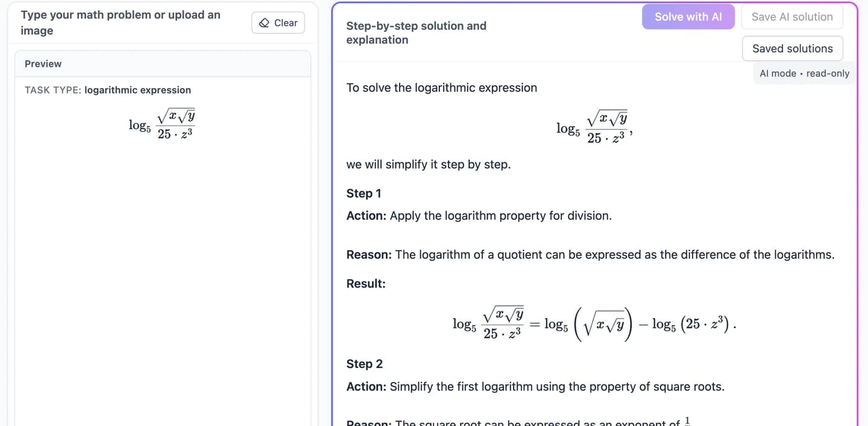This screenshot has width=868, height=426.
Task: Select the Step 2 heading
Action: (365, 363)
